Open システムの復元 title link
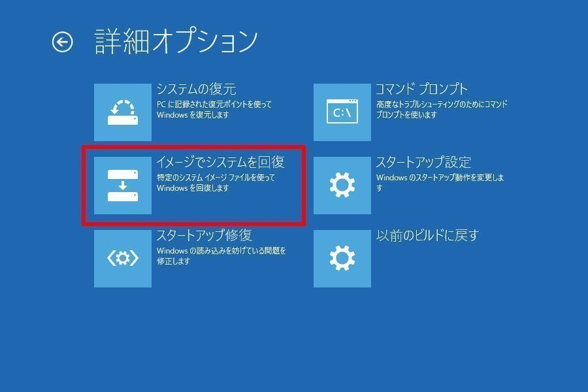Screen dimensions: 588x392 [196, 90]
